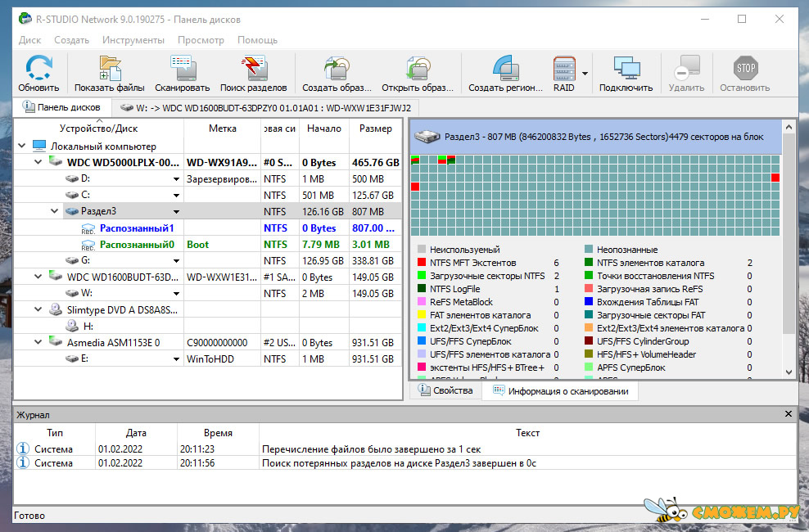Screen dimensions: 809x532
Task: Open the Помощь menu
Action: click(257, 40)
